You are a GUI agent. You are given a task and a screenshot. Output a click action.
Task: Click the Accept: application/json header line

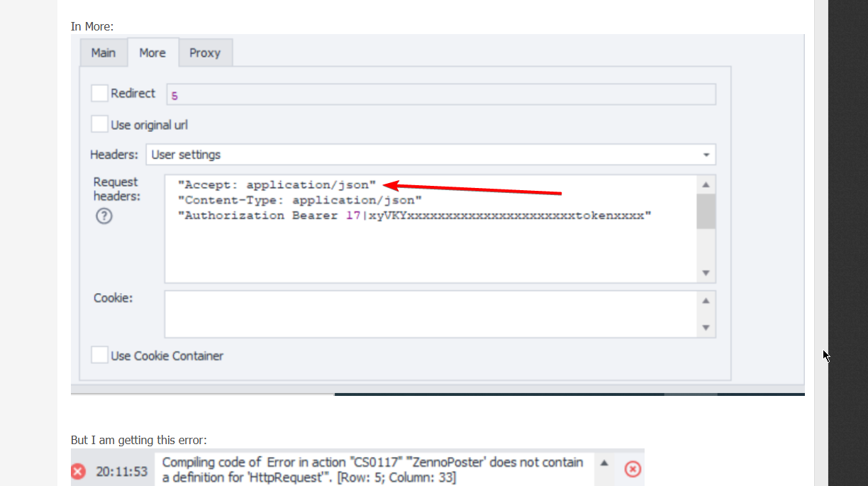pyautogui.click(x=277, y=185)
